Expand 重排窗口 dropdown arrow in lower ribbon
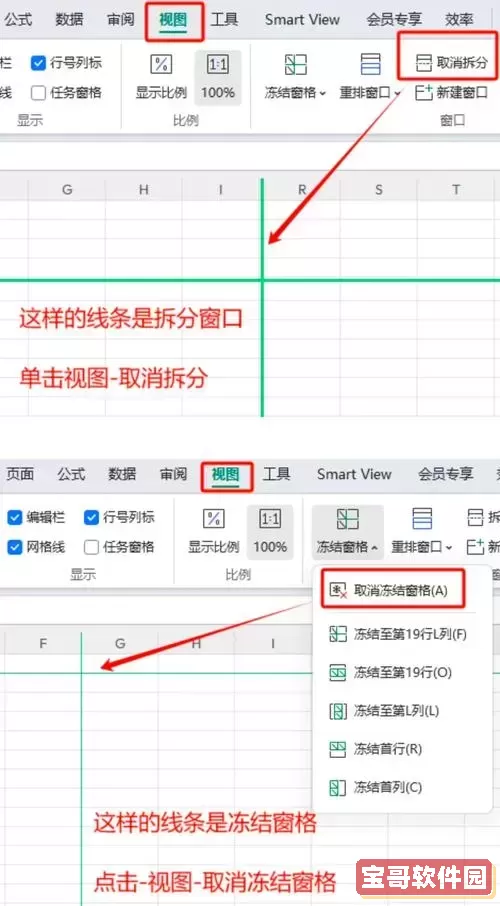The image size is (500, 906). pos(449,547)
